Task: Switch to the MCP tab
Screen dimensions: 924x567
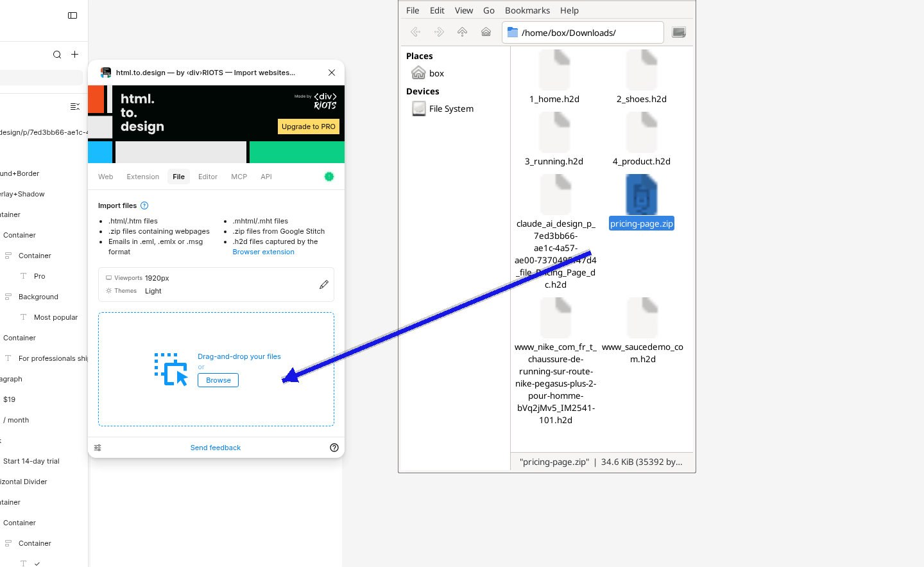Action: pos(239,177)
